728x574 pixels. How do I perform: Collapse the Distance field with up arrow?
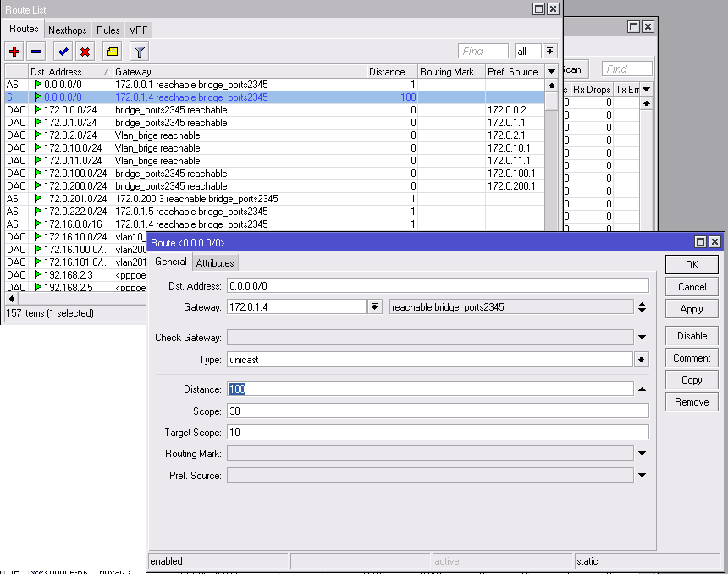coord(642,389)
